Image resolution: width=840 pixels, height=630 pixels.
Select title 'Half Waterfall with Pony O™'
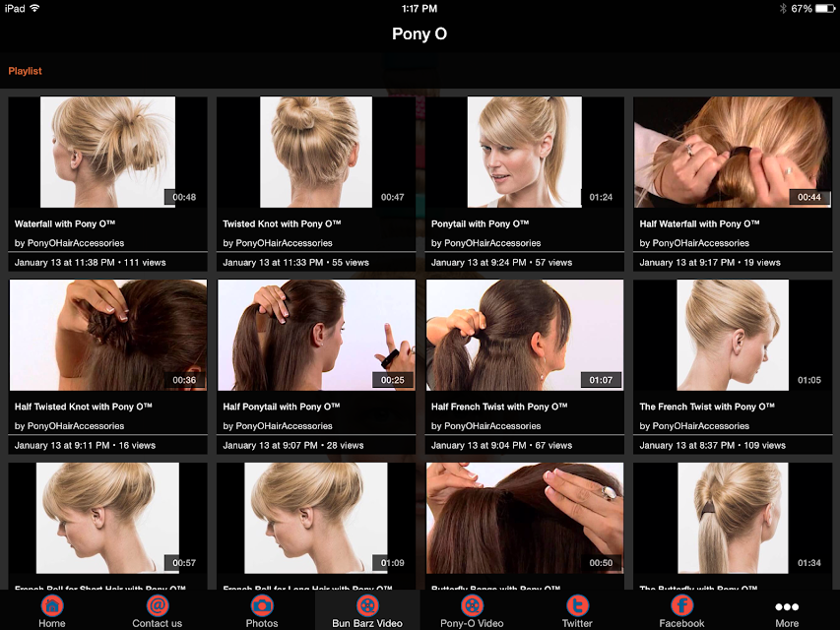point(699,223)
